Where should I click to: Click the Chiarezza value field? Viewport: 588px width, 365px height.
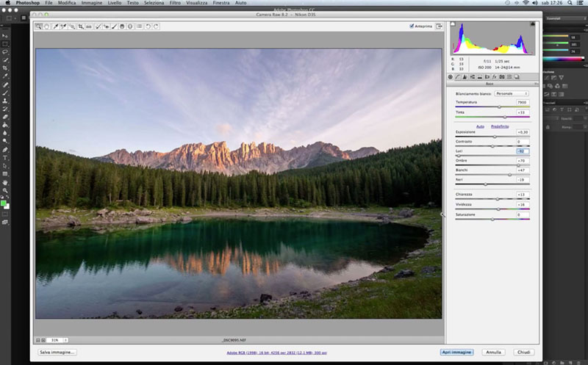click(x=523, y=195)
